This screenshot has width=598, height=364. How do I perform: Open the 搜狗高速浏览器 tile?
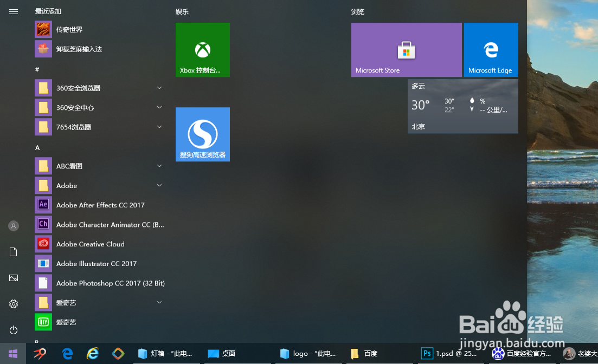203,134
